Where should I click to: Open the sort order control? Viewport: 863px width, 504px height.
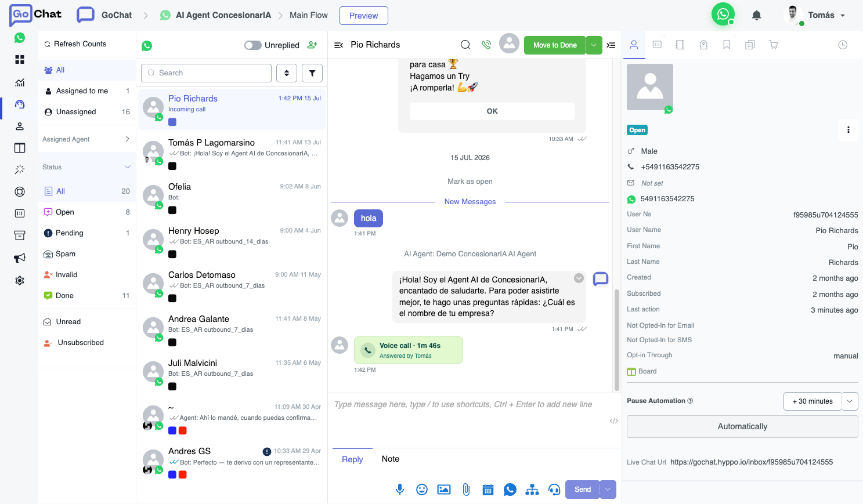coord(287,73)
